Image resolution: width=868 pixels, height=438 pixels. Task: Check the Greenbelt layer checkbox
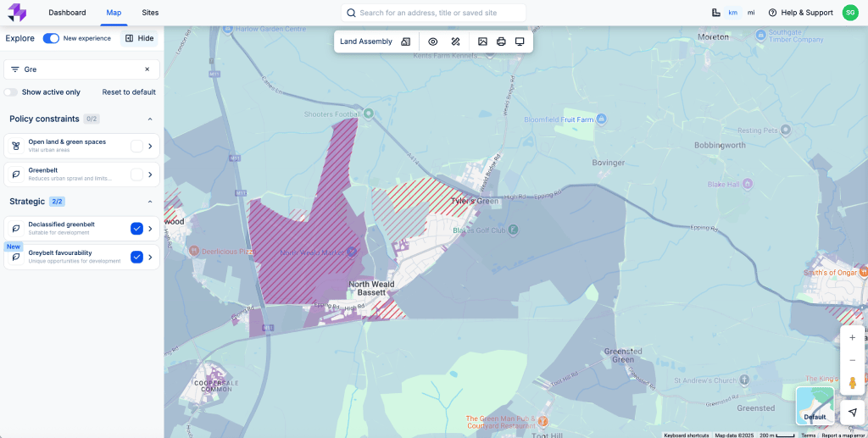[136, 175]
